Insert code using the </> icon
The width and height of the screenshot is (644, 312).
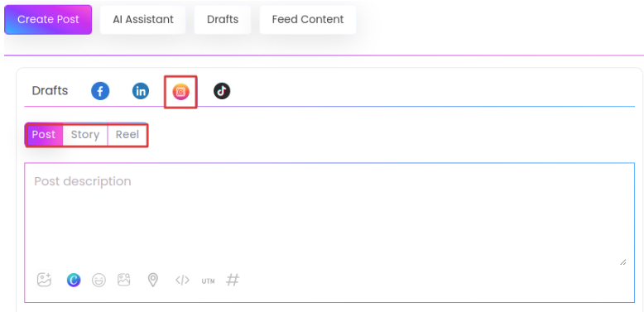(182, 280)
